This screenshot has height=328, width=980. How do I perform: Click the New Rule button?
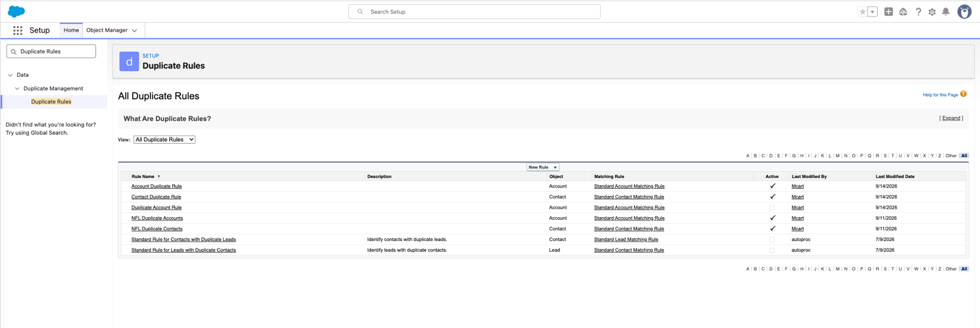[x=539, y=167]
